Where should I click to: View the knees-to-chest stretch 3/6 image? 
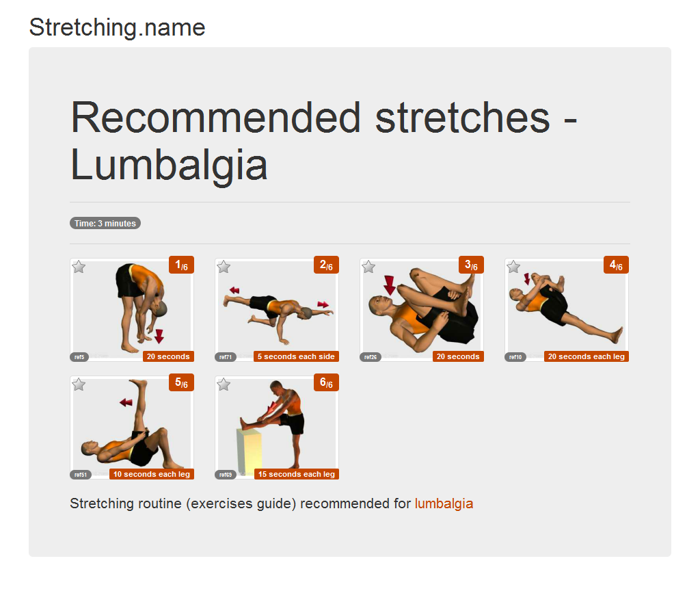tap(422, 308)
